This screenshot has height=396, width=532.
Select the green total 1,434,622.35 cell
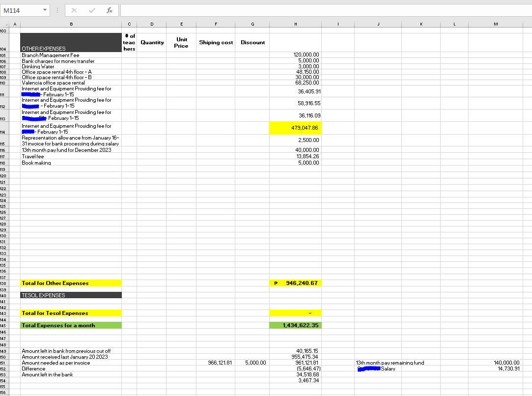(x=296, y=325)
